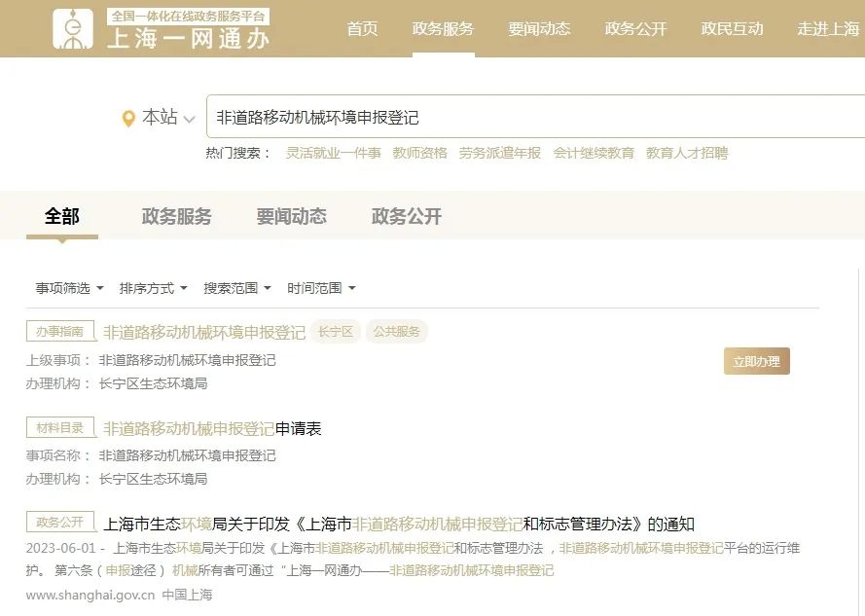Switch to the 政务服务 results tab
Image resolution: width=865 pixels, height=616 pixels.
pyautogui.click(x=176, y=216)
